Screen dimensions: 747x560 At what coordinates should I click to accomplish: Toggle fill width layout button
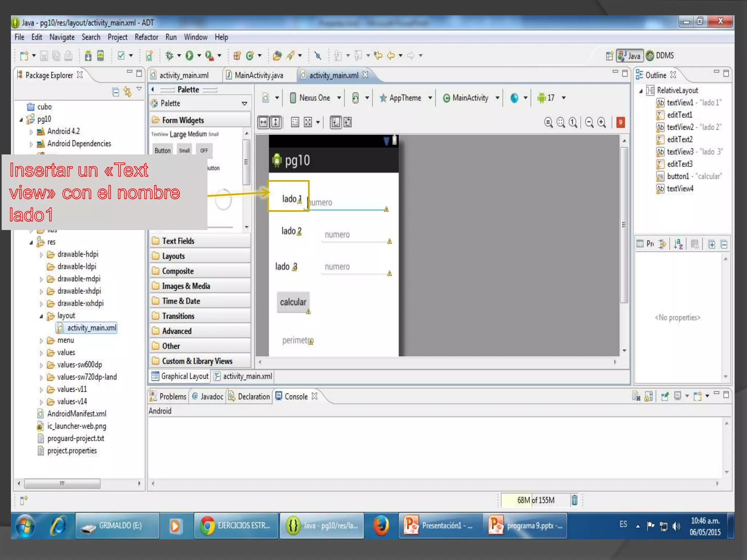click(263, 122)
